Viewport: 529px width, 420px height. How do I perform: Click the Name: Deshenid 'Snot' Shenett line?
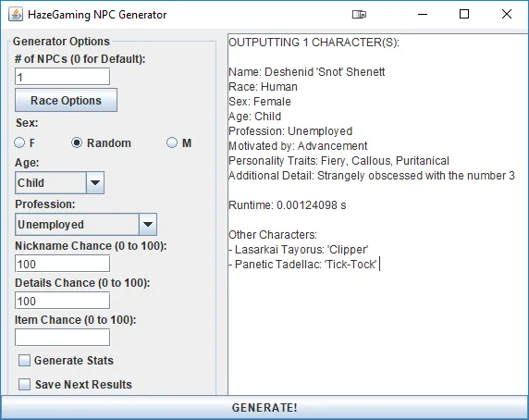coord(307,72)
